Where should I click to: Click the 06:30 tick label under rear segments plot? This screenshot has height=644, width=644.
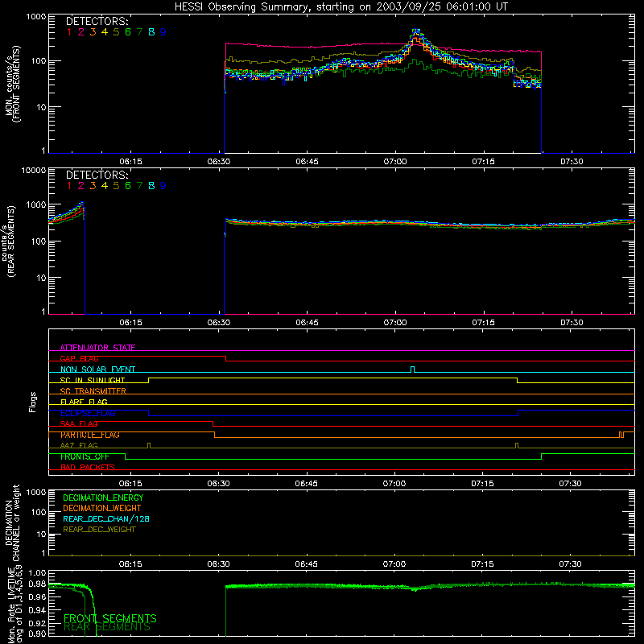tap(218, 323)
